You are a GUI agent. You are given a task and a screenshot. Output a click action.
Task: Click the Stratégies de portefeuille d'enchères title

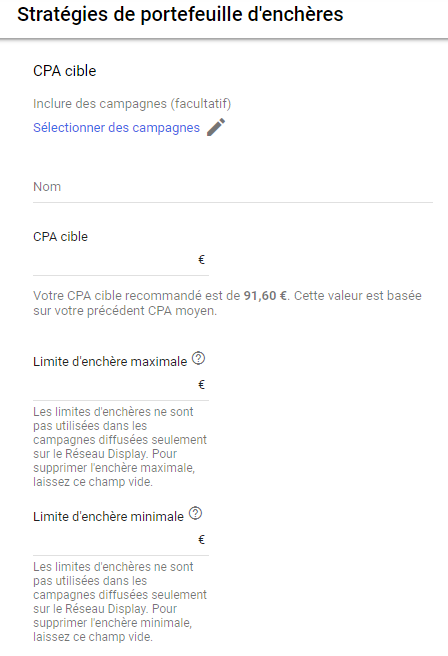click(x=180, y=15)
